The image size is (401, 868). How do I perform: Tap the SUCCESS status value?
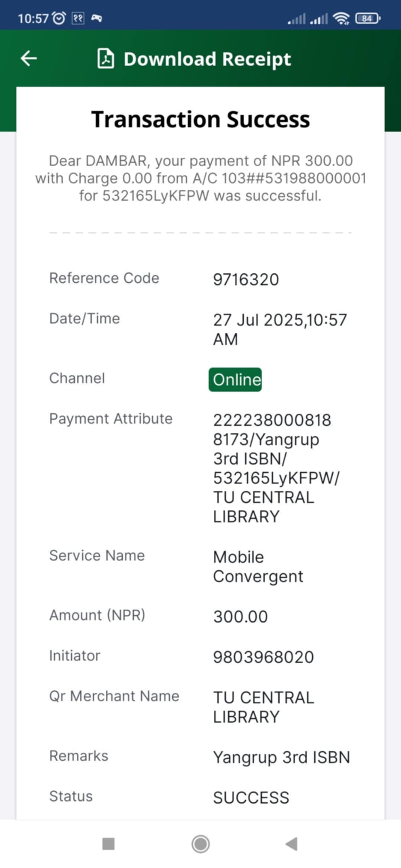[x=251, y=798]
